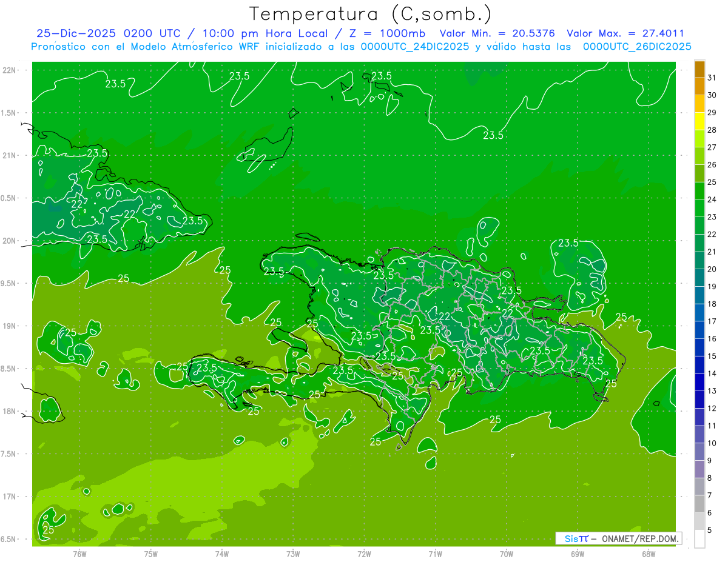Click color scale value 10
Screen dimensions: 728x562
pyautogui.click(x=712, y=443)
